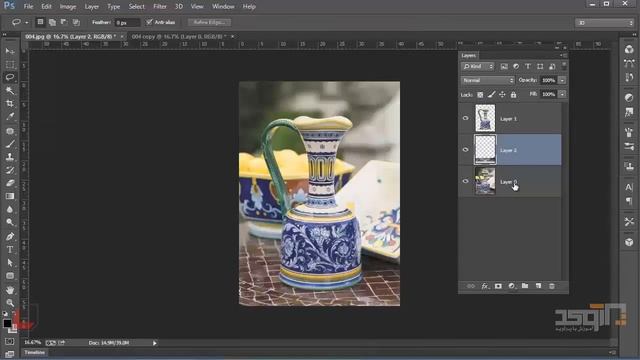Viewport: 640px width, 360px height.
Task: Select the Horizontal Type tool
Action: coord(10,249)
